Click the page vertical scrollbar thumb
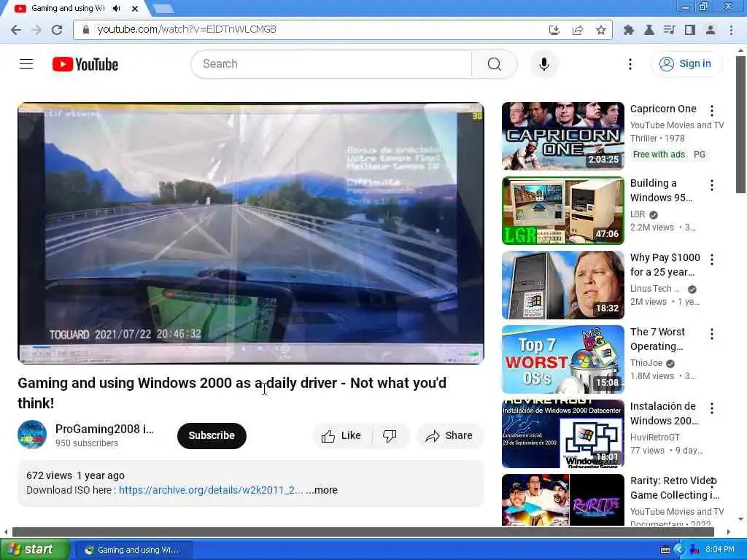This screenshot has width=747, height=560. tap(740, 125)
